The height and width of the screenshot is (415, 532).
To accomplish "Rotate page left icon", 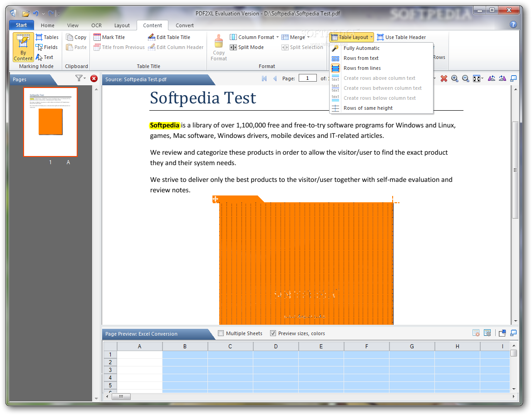I will pyautogui.click(x=491, y=78).
